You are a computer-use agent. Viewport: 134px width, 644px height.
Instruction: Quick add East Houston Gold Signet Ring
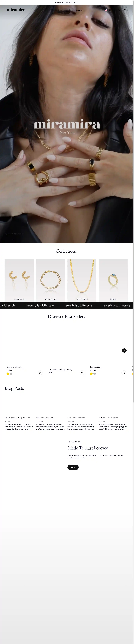pos(82,373)
